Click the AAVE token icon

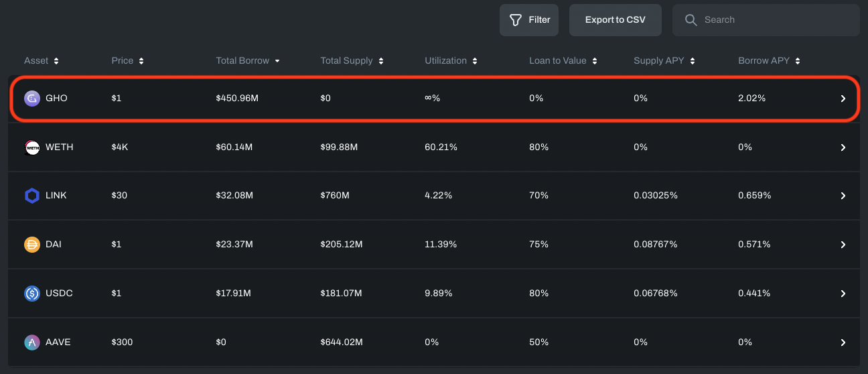click(x=32, y=342)
